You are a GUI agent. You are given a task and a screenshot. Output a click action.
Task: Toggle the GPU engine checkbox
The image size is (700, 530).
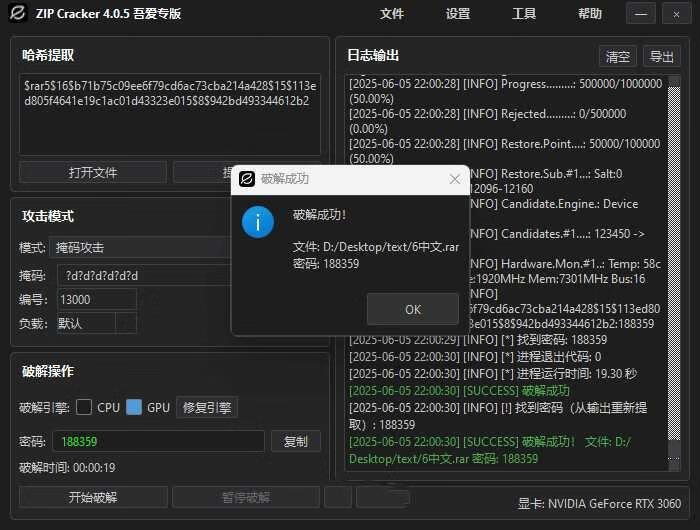[x=134, y=407]
